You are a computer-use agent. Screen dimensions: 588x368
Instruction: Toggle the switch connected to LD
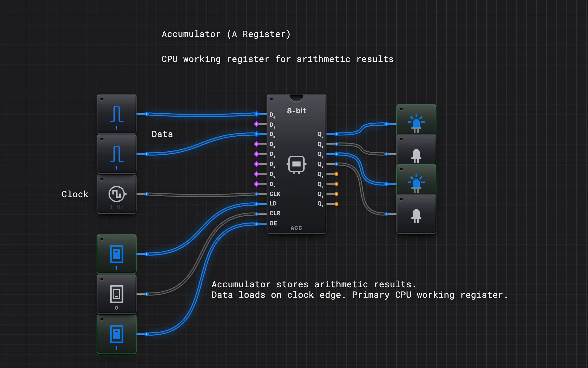point(117,254)
